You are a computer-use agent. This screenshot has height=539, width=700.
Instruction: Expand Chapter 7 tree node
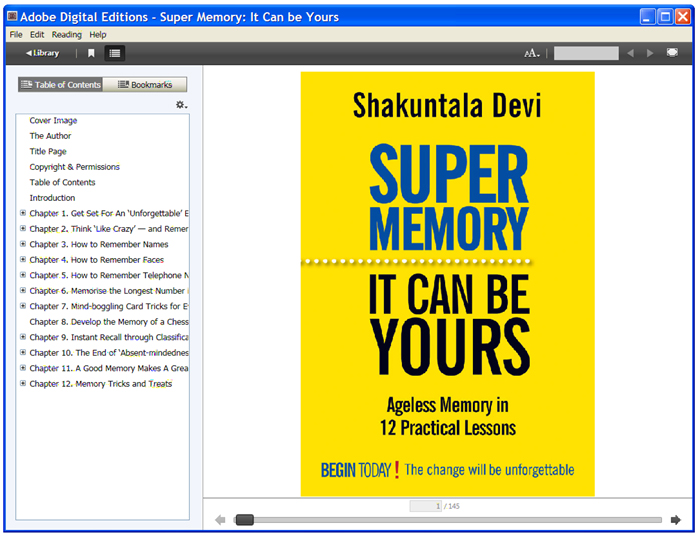pos(23,306)
